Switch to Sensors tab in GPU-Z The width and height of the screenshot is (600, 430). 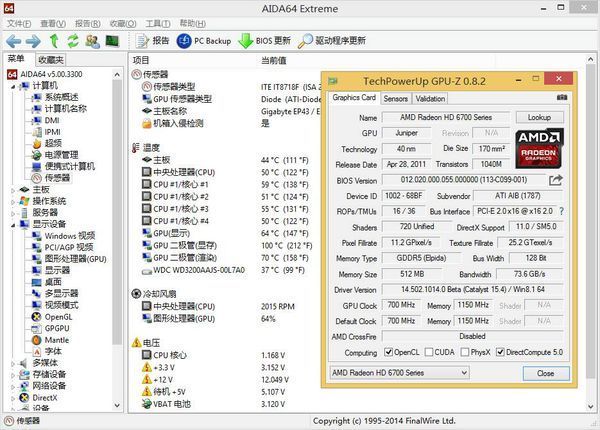396,99
